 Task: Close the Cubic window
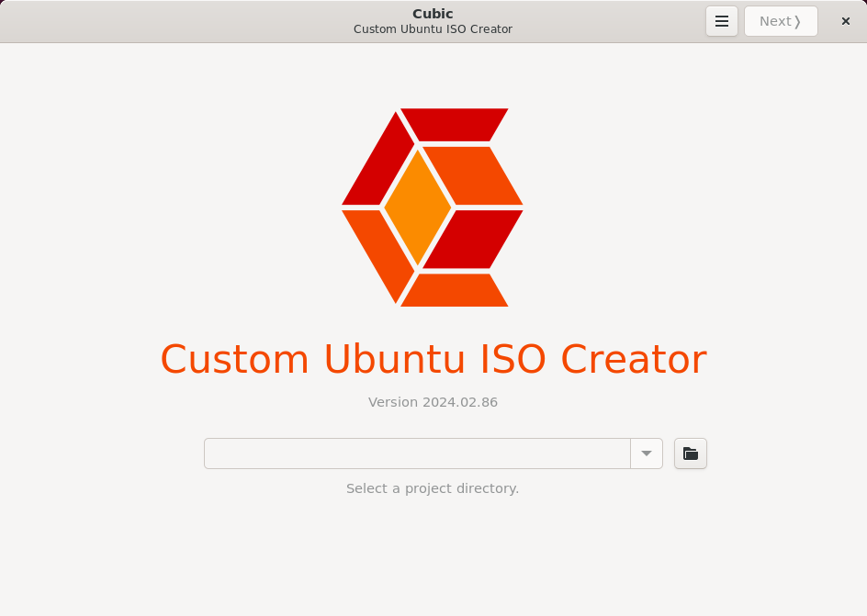(x=846, y=21)
